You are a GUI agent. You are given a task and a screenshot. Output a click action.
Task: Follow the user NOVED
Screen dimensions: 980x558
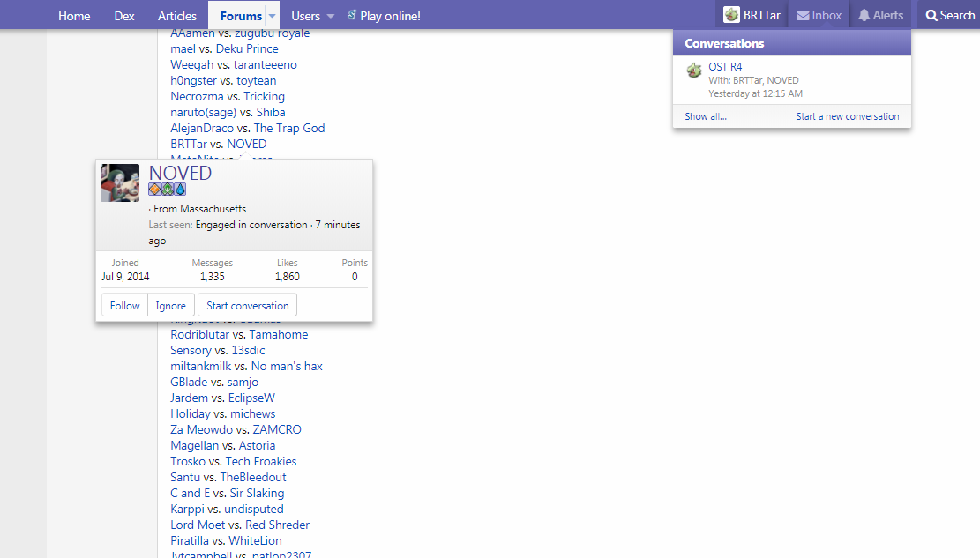[124, 306]
